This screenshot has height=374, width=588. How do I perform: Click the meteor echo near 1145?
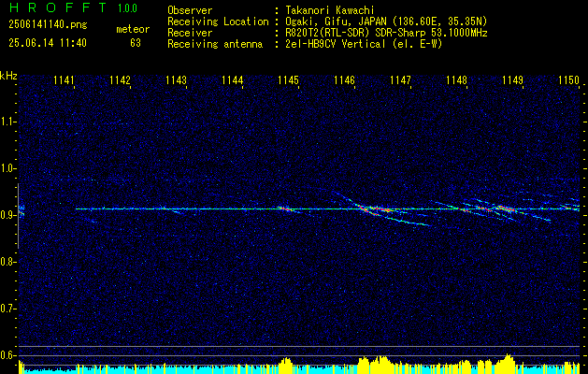click(288, 209)
